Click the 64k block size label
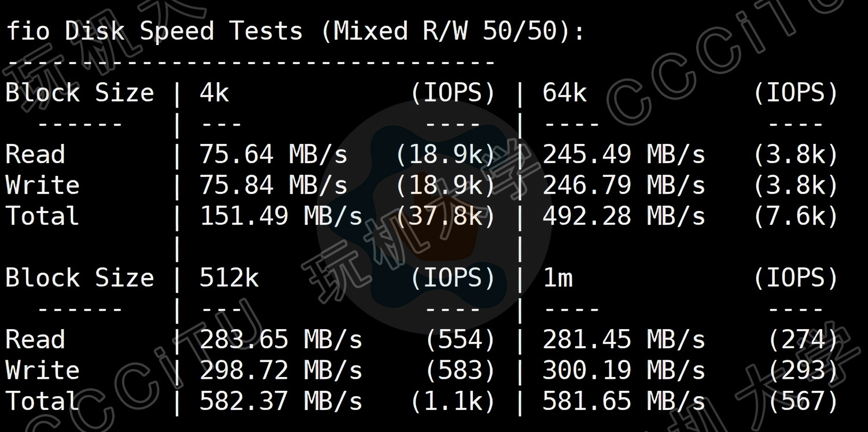868x432 pixels. tap(564, 93)
